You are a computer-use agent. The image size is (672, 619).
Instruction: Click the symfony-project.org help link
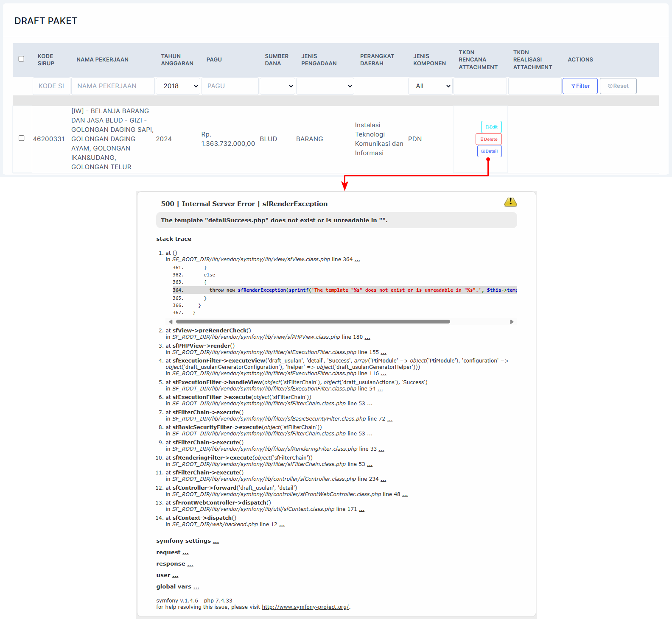point(305,607)
